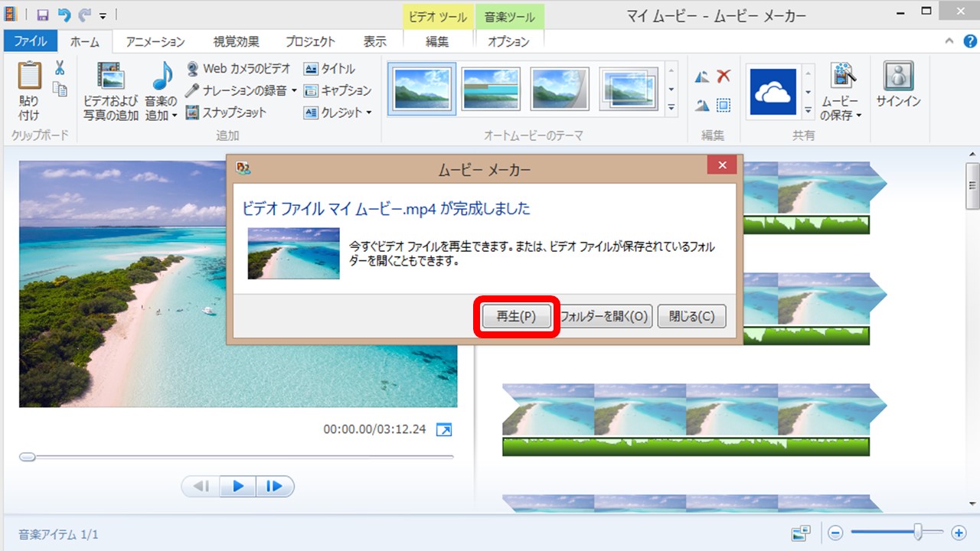This screenshot has width=980, height=551.
Task: Switch to the 表示 tab
Action: click(x=374, y=41)
